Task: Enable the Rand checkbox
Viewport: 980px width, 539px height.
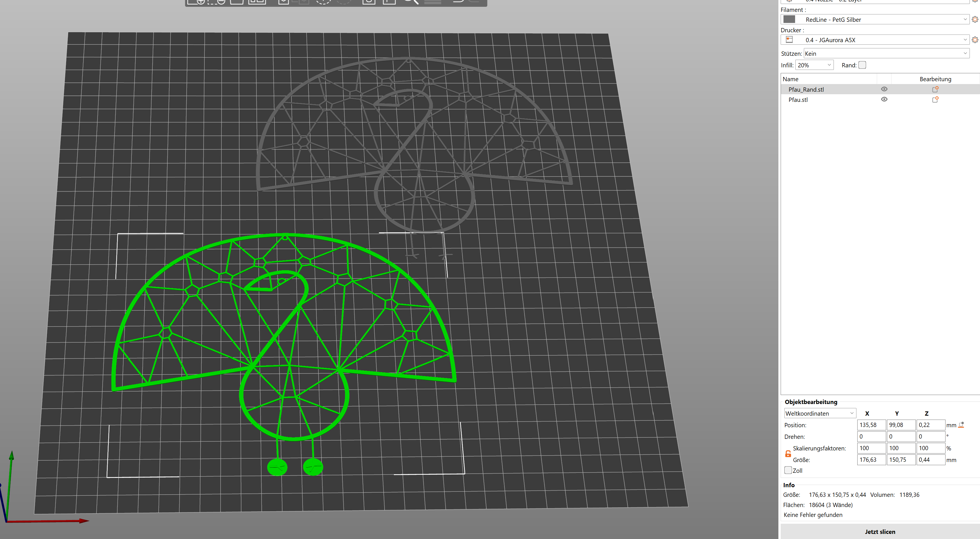Action: pyautogui.click(x=862, y=65)
